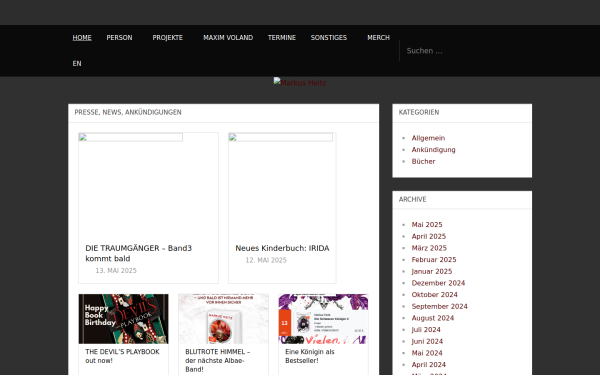Open the Dezember 2024 archive link
The height and width of the screenshot is (375, 600).
439,283
